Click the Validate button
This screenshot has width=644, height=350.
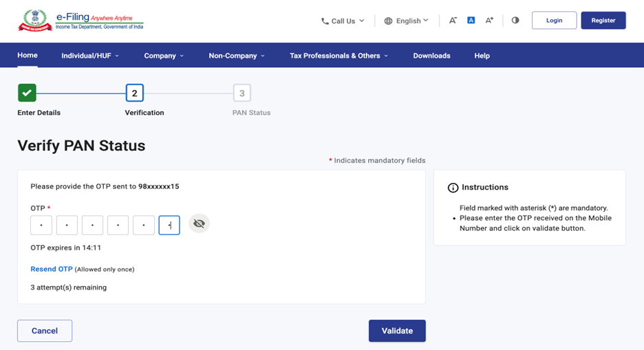[x=397, y=331]
